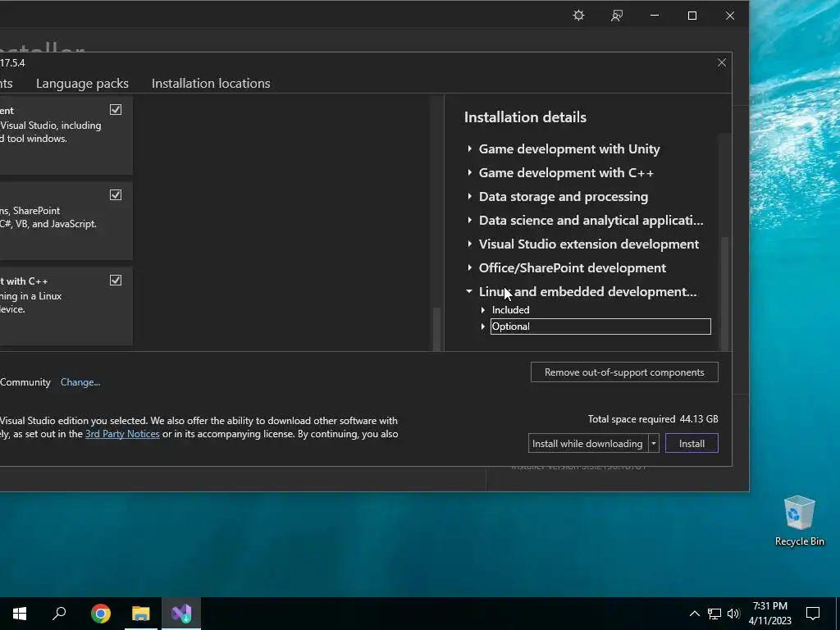This screenshot has height=630, width=840.
Task: Switch to Language packs tab
Action: click(x=82, y=83)
